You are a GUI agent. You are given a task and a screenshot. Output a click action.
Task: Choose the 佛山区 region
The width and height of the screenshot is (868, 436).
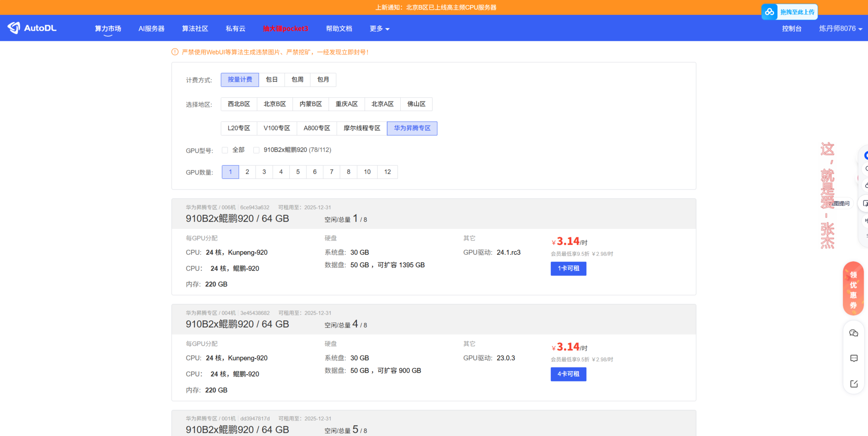click(x=416, y=104)
